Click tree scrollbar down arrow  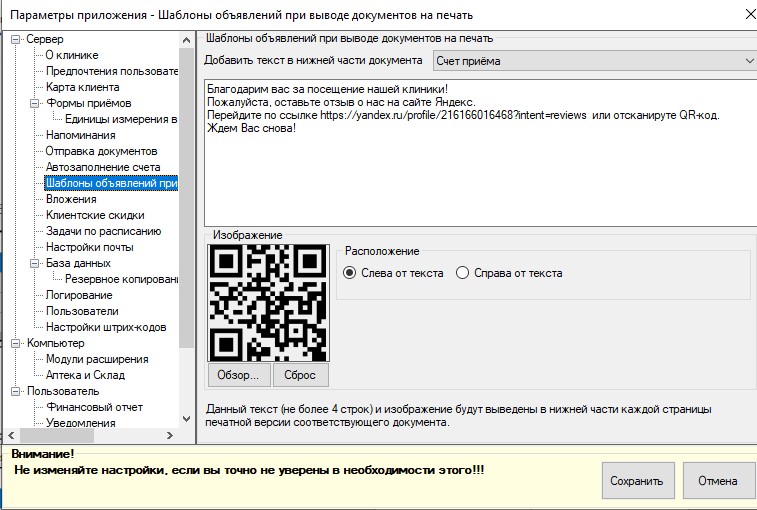click(x=186, y=419)
